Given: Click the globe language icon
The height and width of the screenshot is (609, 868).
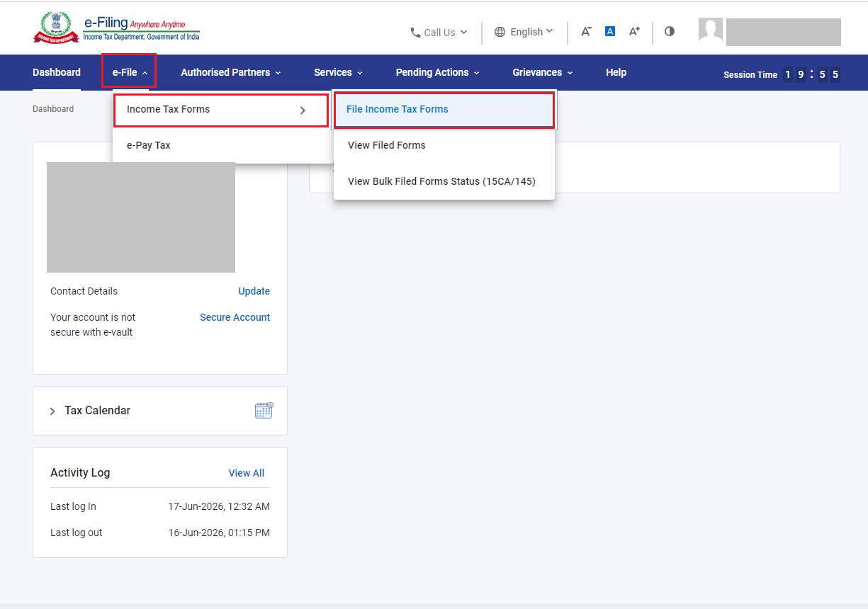Looking at the screenshot, I should coord(500,32).
